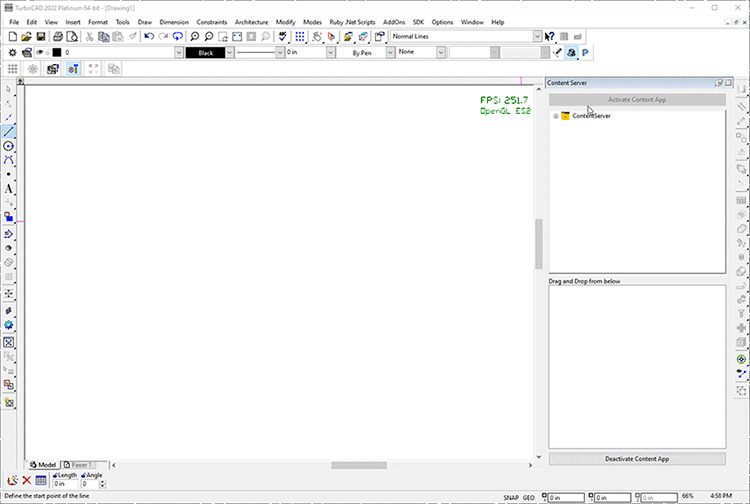The height and width of the screenshot is (504, 750).
Task: Click the Length input field
Action: 65,484
